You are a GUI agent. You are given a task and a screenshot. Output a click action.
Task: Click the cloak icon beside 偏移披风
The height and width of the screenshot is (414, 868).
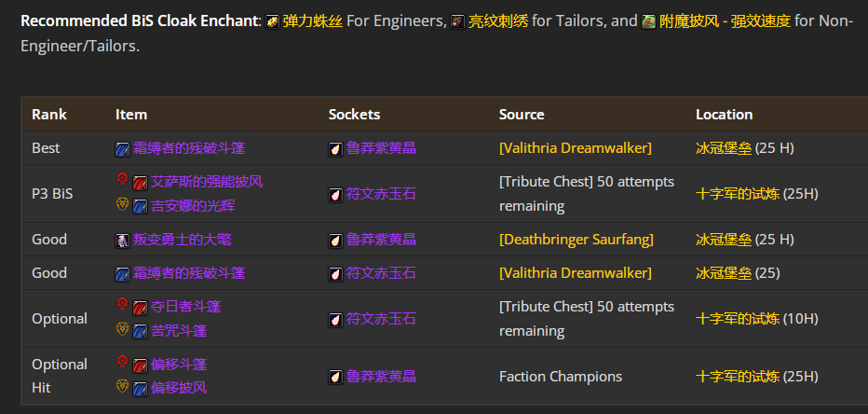[140, 388]
